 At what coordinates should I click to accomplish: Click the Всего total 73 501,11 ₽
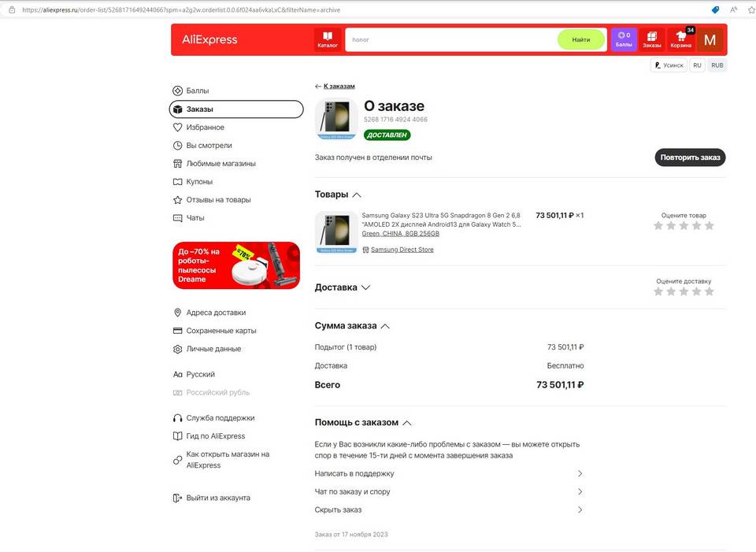tap(560, 385)
